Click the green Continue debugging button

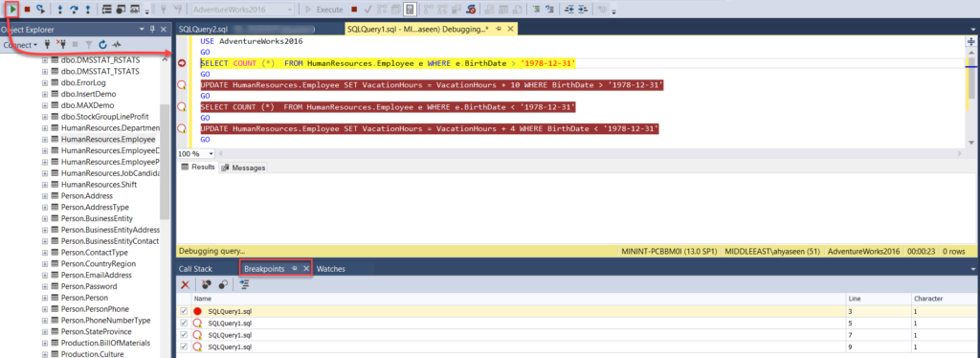(x=13, y=10)
